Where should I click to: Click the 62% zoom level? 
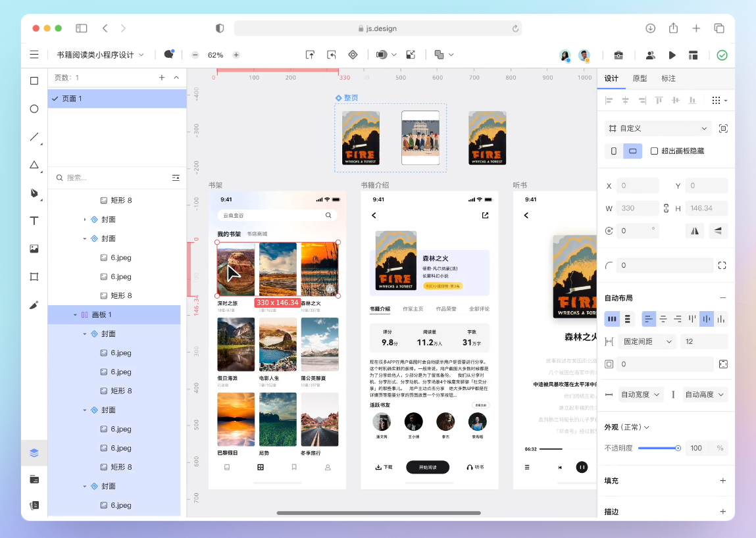[x=216, y=55]
